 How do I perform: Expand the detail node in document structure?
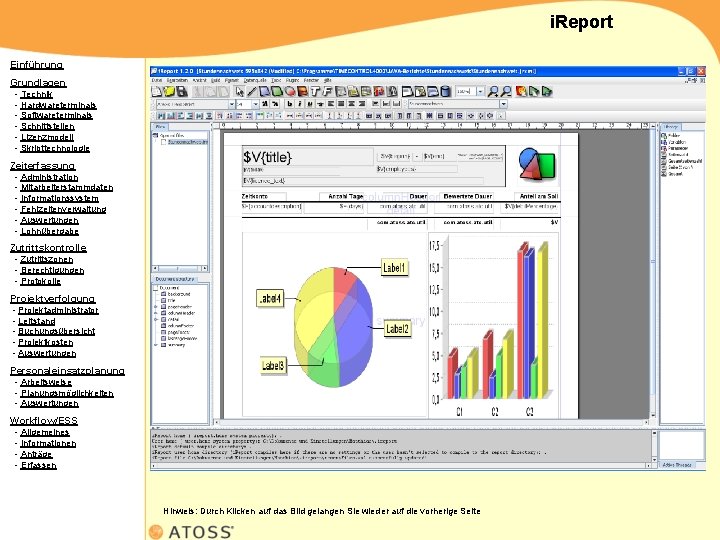click(x=156, y=319)
